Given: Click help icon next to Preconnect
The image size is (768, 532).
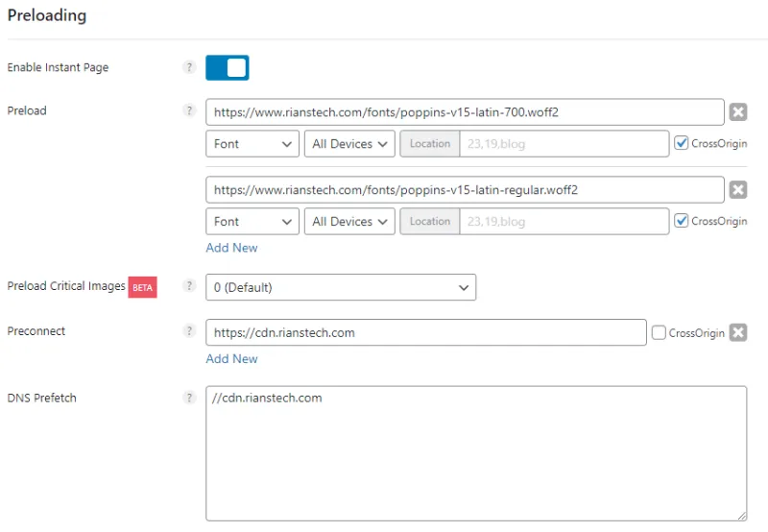Looking at the screenshot, I should pyautogui.click(x=189, y=331).
